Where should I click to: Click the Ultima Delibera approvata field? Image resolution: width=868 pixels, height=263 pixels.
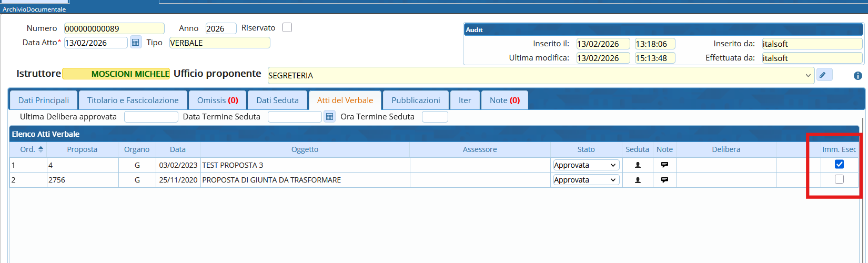pos(151,117)
